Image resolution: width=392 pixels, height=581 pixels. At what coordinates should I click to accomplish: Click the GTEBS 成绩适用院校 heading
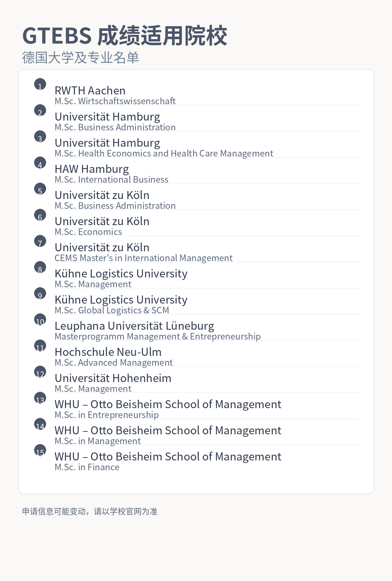[x=124, y=36]
